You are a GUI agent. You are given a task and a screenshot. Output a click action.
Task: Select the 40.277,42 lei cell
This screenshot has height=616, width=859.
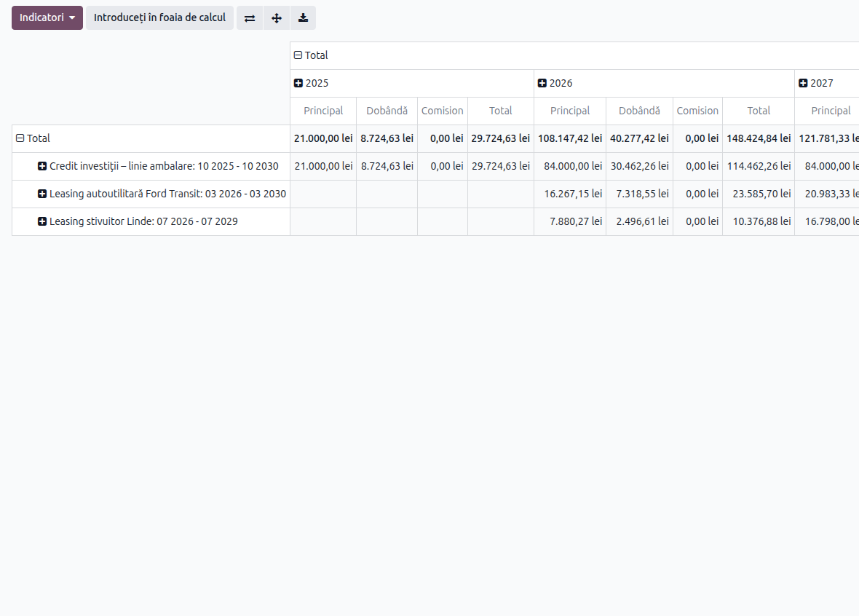[639, 138]
